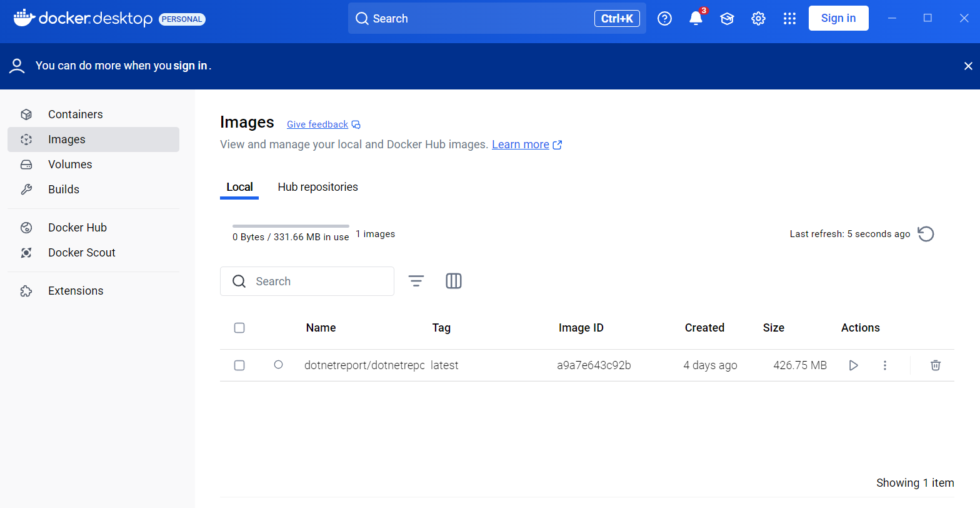
Task: Click the 1 images count label
Action: [376, 234]
